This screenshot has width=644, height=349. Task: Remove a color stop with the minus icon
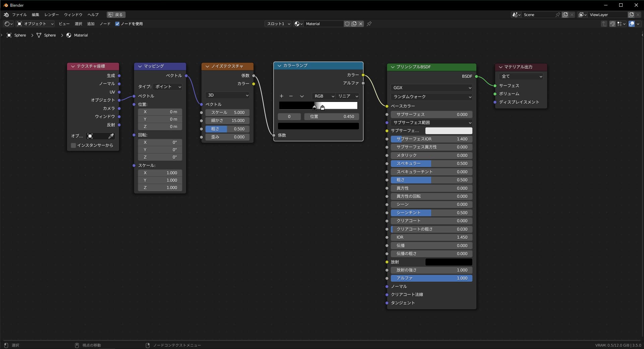291,96
